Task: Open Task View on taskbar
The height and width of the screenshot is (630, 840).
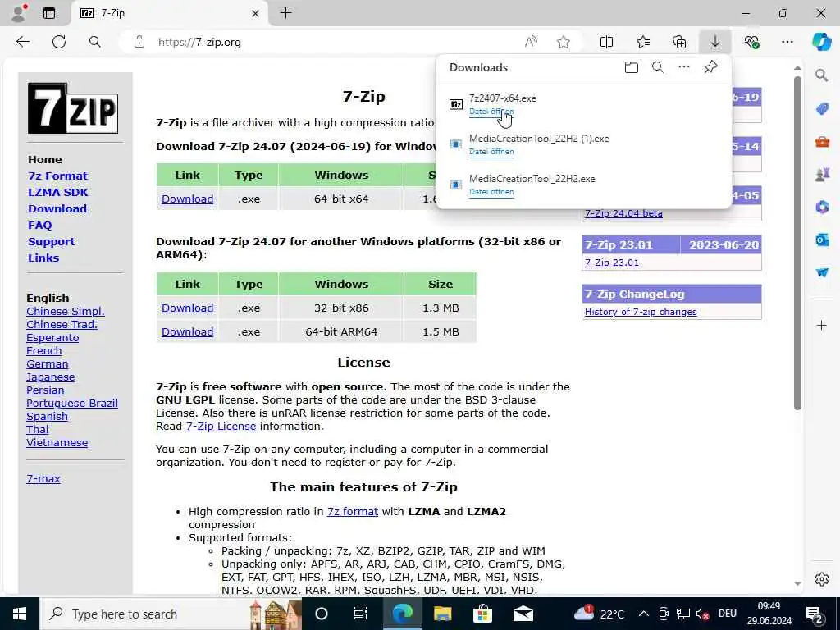Action: tap(361, 614)
